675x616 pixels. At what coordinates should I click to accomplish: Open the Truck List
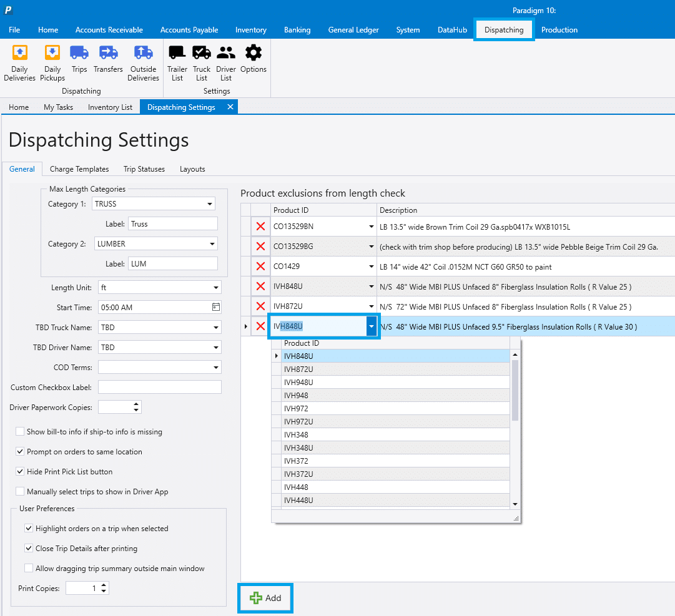coord(201,59)
